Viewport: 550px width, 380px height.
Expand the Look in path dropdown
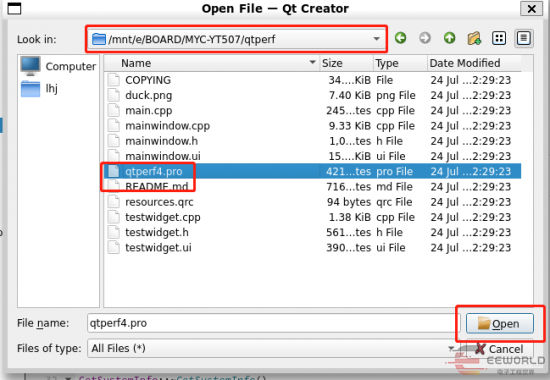pyautogui.click(x=376, y=39)
